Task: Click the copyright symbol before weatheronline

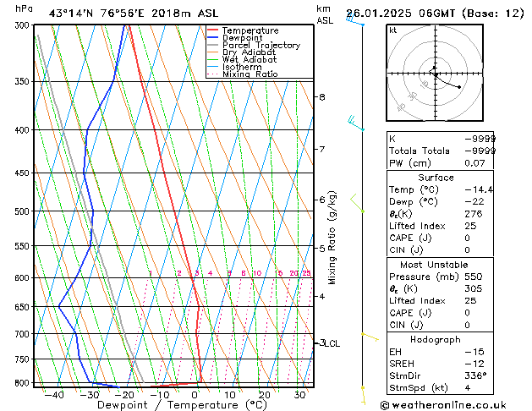Action: [x=387, y=405]
